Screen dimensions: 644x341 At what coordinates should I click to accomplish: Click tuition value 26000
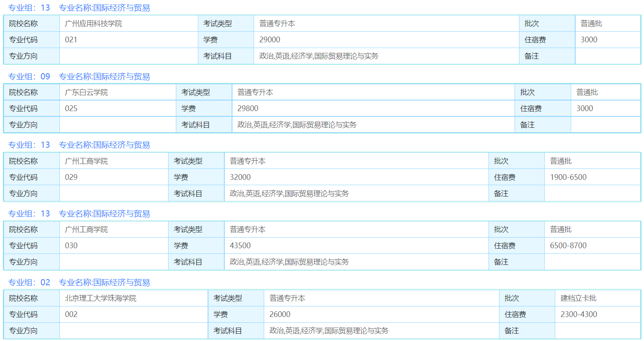coord(280,315)
